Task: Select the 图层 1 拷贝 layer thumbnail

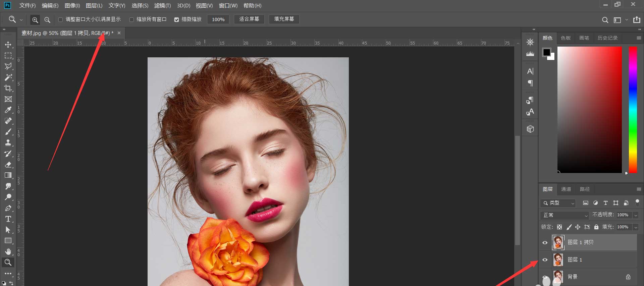Action: tap(558, 242)
